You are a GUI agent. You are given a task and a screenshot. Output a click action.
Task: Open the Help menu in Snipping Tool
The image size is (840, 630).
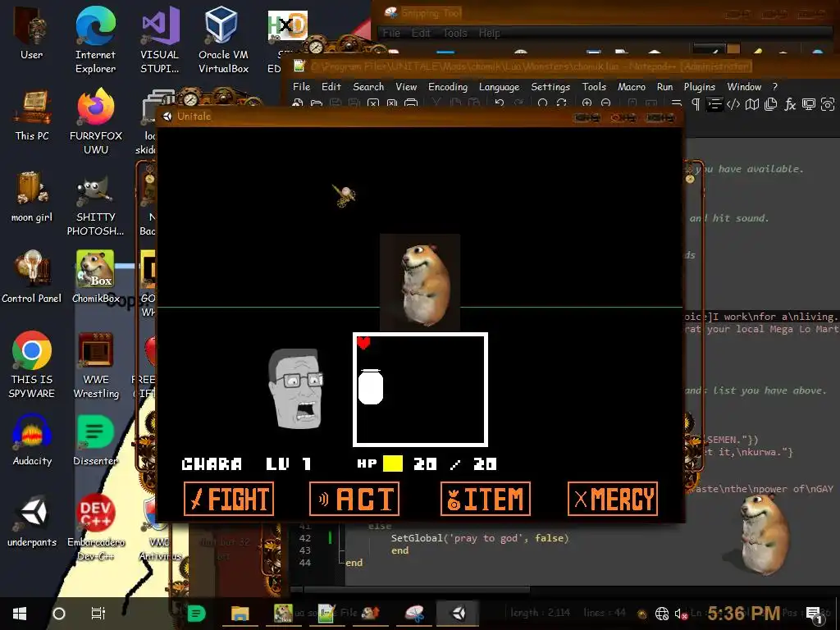tap(489, 33)
